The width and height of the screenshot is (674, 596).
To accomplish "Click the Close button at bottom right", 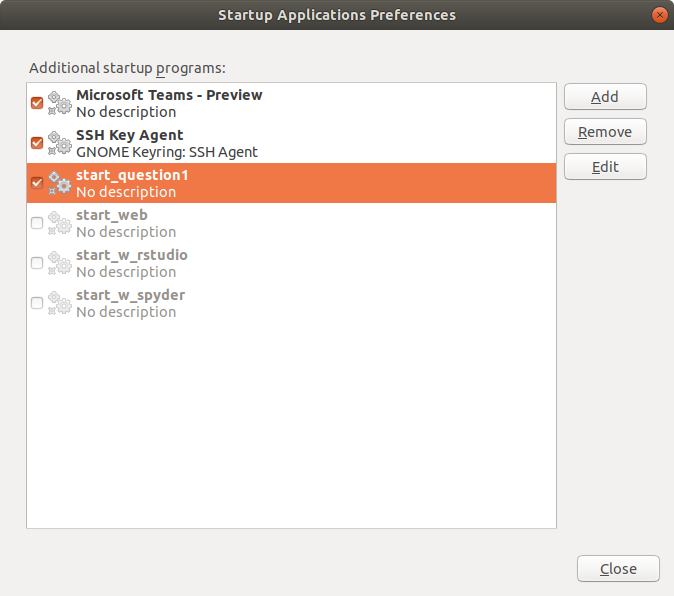I will (x=618, y=569).
